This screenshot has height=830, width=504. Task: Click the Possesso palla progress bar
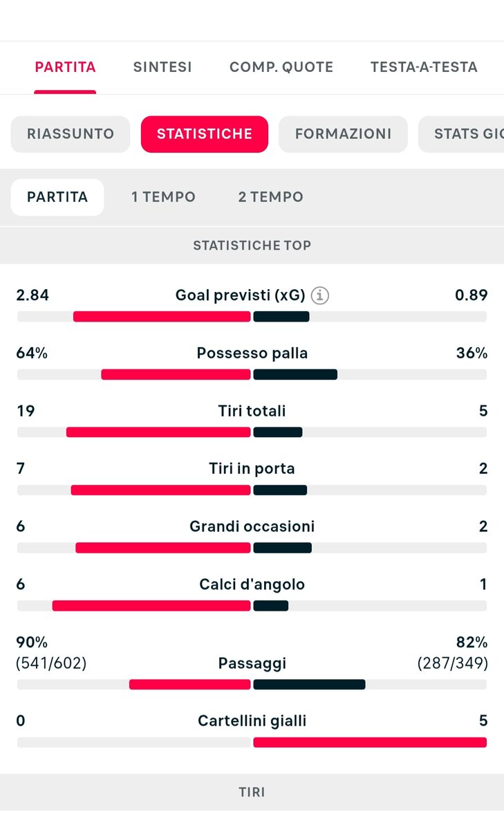pos(252,374)
